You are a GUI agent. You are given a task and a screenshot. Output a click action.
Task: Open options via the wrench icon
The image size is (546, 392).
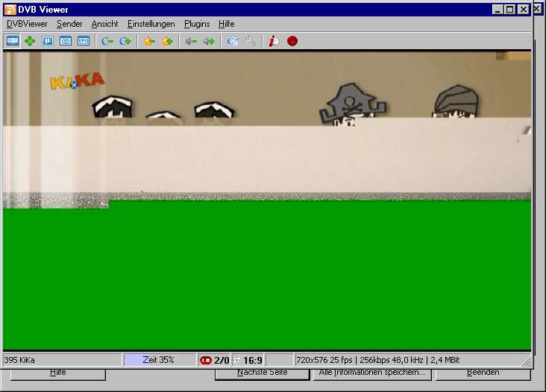tap(251, 41)
